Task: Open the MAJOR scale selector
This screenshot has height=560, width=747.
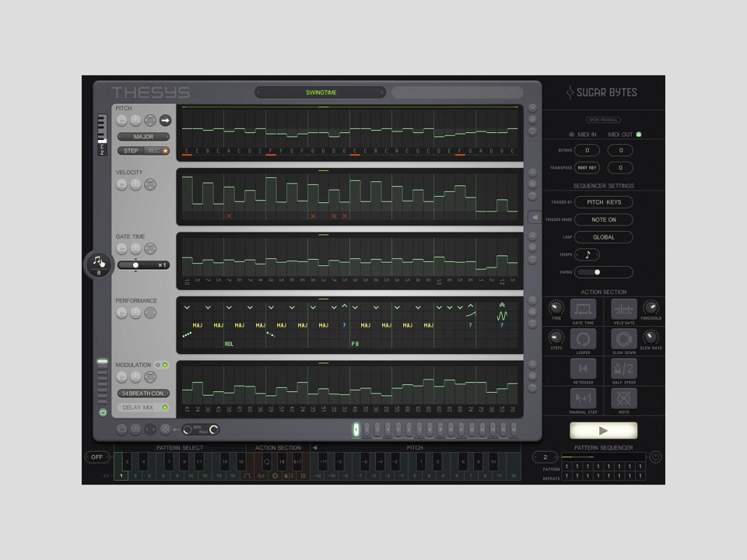Action: tap(143, 137)
